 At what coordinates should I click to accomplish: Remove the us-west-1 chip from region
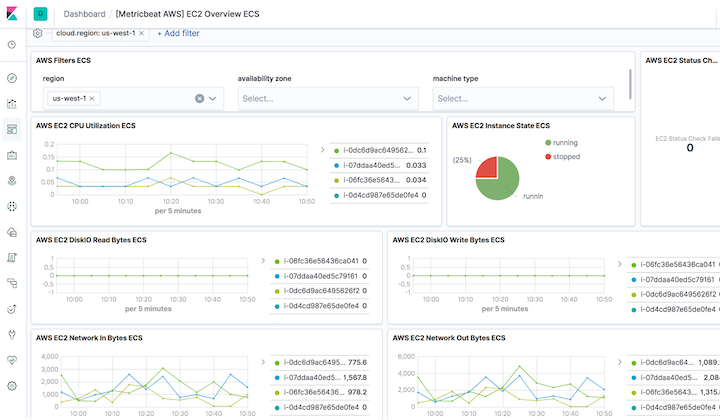tap(92, 98)
